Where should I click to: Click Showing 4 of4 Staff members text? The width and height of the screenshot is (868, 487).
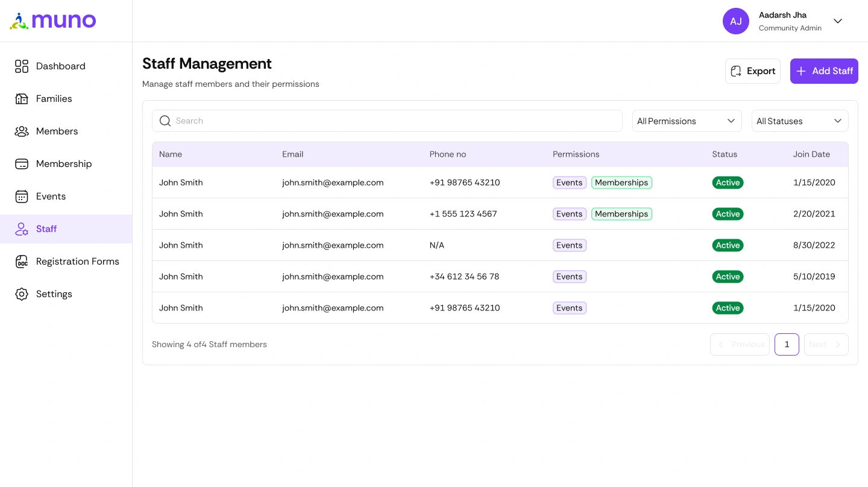(209, 345)
